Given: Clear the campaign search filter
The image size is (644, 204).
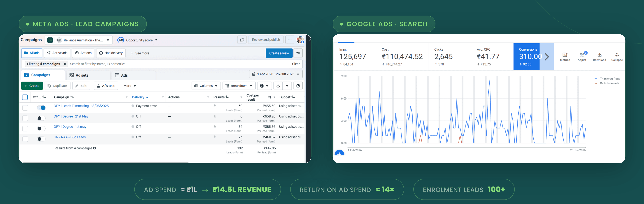Looking at the screenshot, I should (x=296, y=64).
